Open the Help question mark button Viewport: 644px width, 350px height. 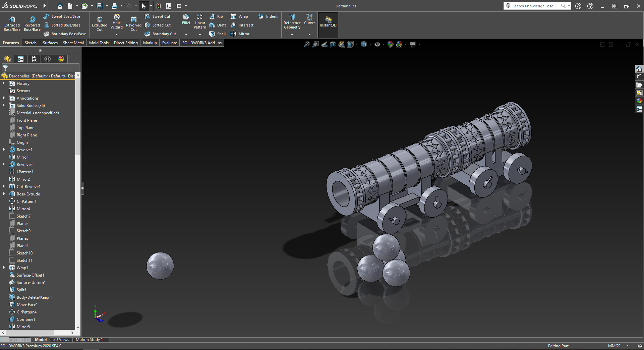point(590,6)
